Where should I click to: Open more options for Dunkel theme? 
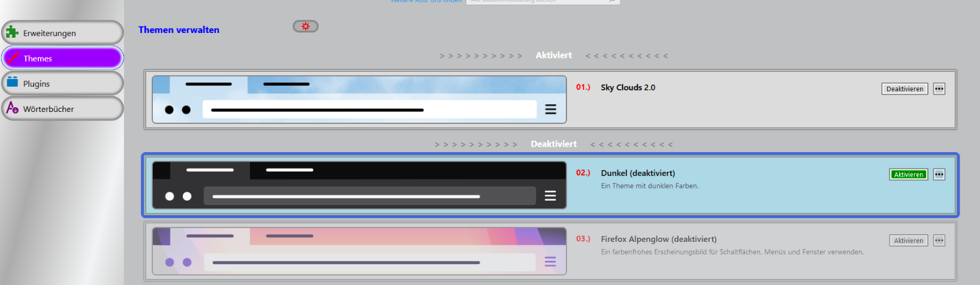939,174
